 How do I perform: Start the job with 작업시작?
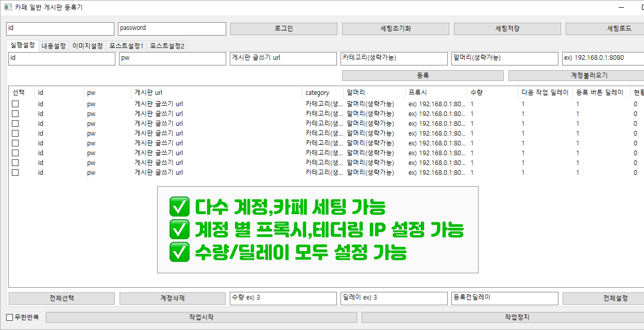pyautogui.click(x=201, y=318)
